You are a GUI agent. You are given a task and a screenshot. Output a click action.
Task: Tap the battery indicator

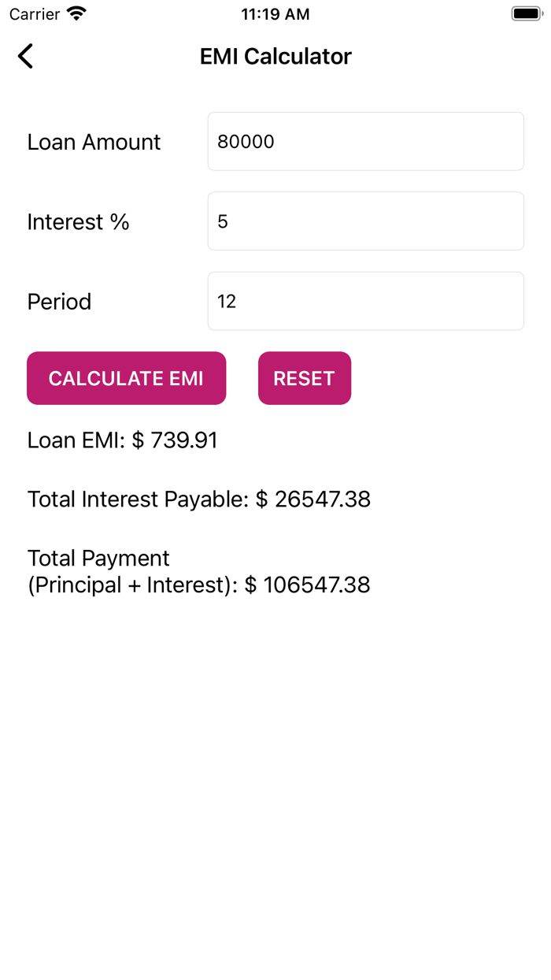(525, 13)
